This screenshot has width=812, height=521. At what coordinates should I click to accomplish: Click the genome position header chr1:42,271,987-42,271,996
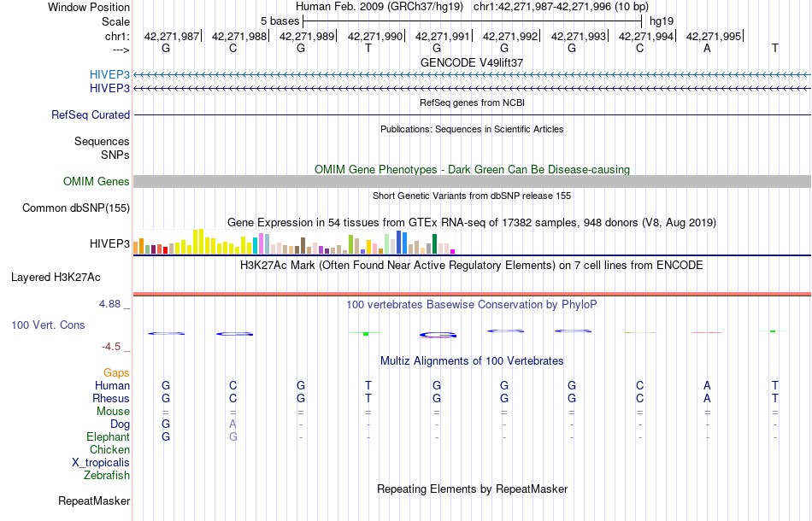[x=561, y=7]
